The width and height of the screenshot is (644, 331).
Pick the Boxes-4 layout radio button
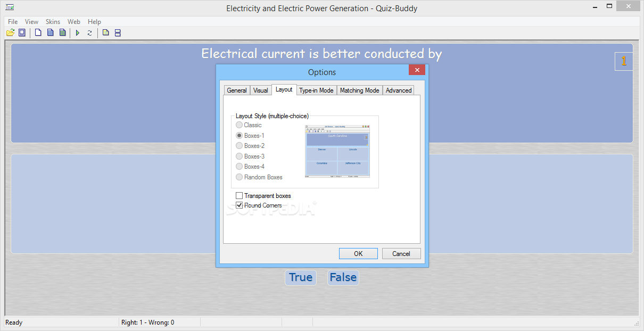tap(250, 167)
